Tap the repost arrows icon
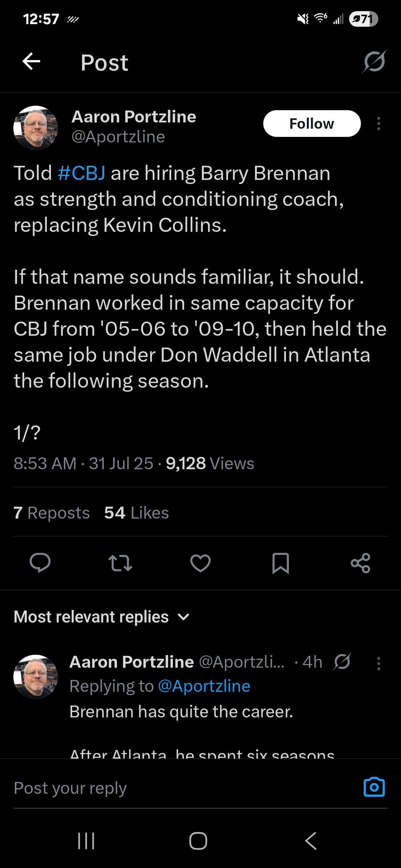Image resolution: width=401 pixels, height=868 pixels. (x=120, y=563)
